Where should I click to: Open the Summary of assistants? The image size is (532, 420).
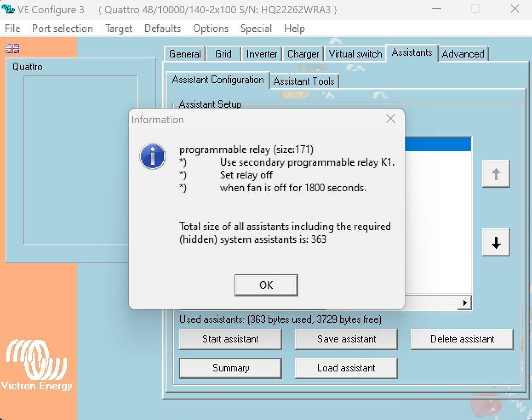(x=230, y=368)
